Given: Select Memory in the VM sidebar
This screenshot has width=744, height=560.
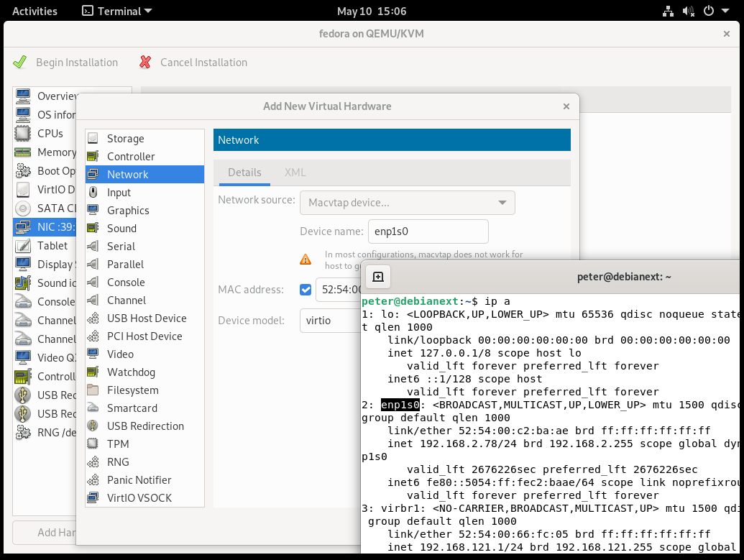Looking at the screenshot, I should tap(45, 152).
